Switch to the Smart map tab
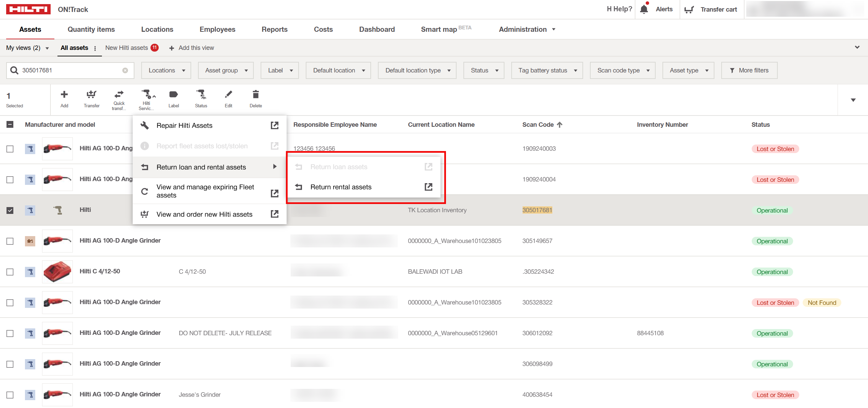 [x=446, y=29]
